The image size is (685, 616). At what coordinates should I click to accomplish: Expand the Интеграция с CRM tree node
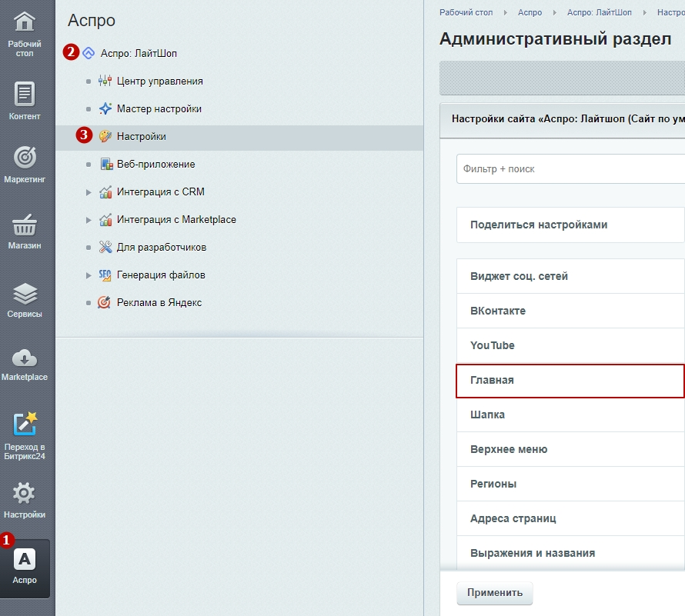[89, 192]
